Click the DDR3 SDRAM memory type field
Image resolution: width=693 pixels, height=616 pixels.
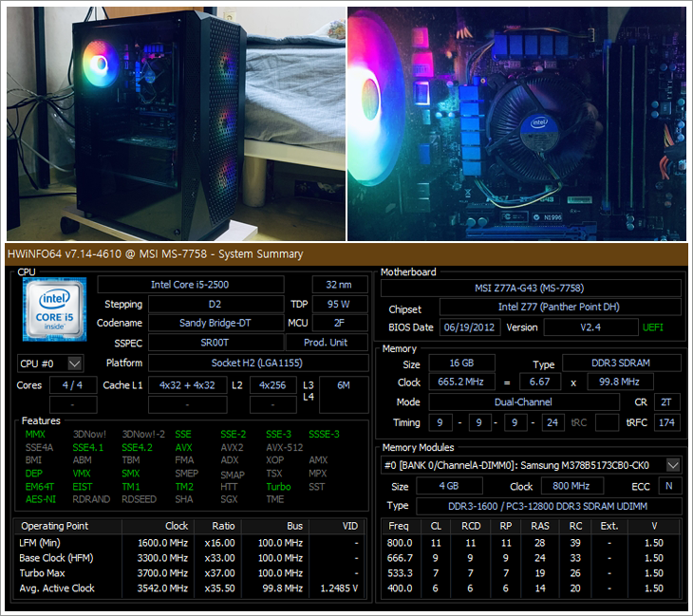point(621,363)
